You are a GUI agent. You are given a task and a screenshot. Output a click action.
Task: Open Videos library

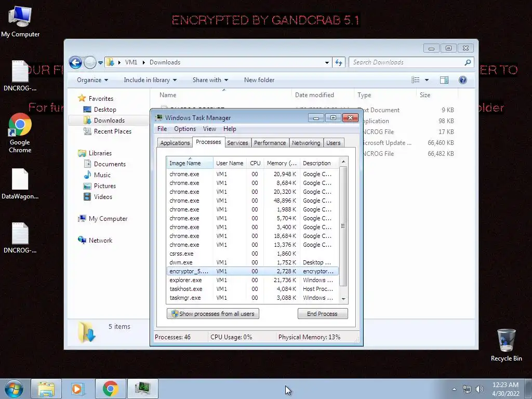103,197
